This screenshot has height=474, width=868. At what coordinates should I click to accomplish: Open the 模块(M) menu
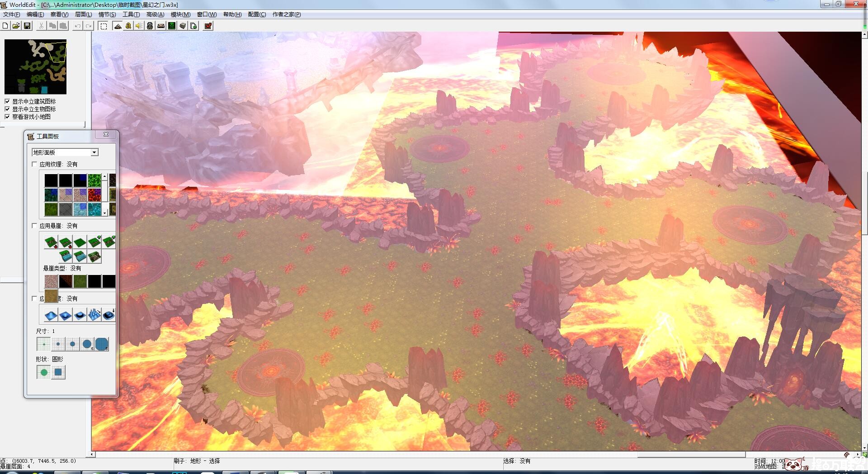(180, 14)
